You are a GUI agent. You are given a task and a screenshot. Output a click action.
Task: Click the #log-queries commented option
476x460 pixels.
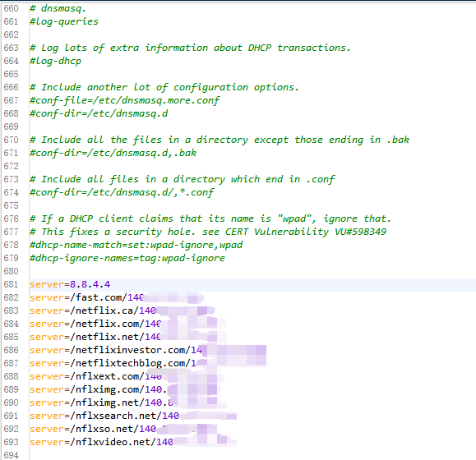[x=64, y=22]
